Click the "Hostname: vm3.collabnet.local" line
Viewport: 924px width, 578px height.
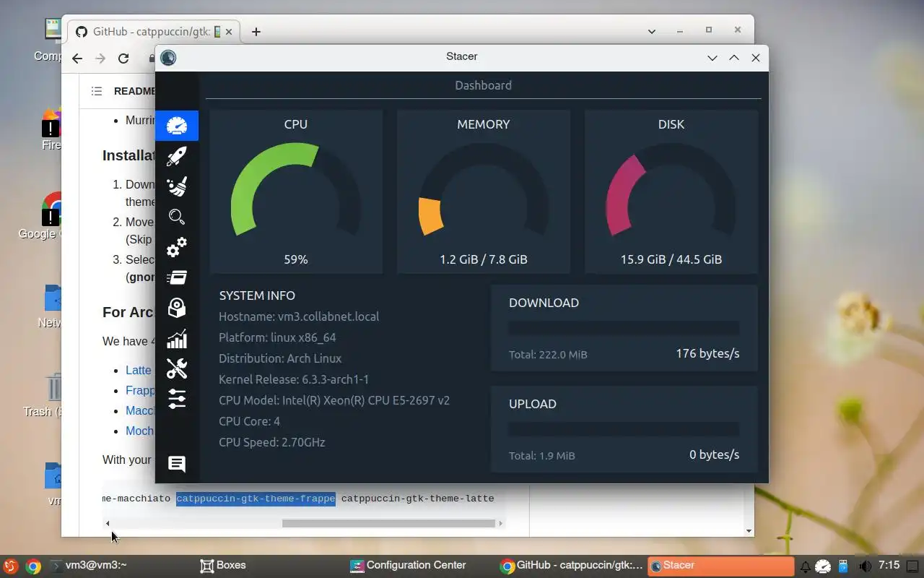click(x=299, y=316)
